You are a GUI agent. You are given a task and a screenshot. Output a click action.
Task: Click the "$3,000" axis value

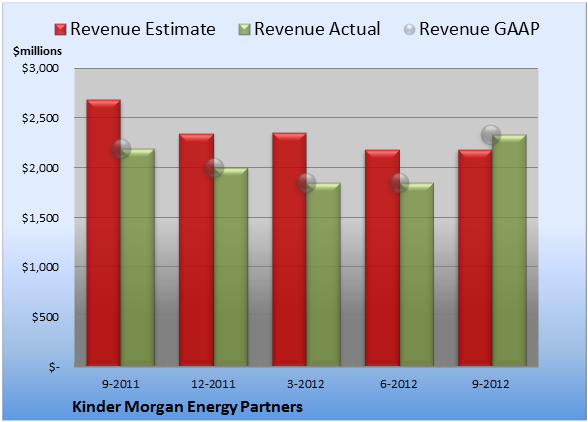tap(40, 68)
